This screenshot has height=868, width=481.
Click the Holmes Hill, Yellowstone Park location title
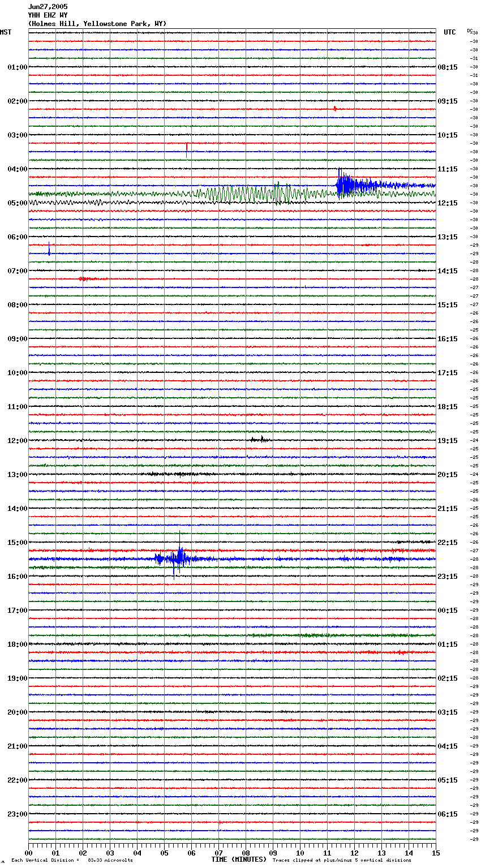tap(97, 24)
